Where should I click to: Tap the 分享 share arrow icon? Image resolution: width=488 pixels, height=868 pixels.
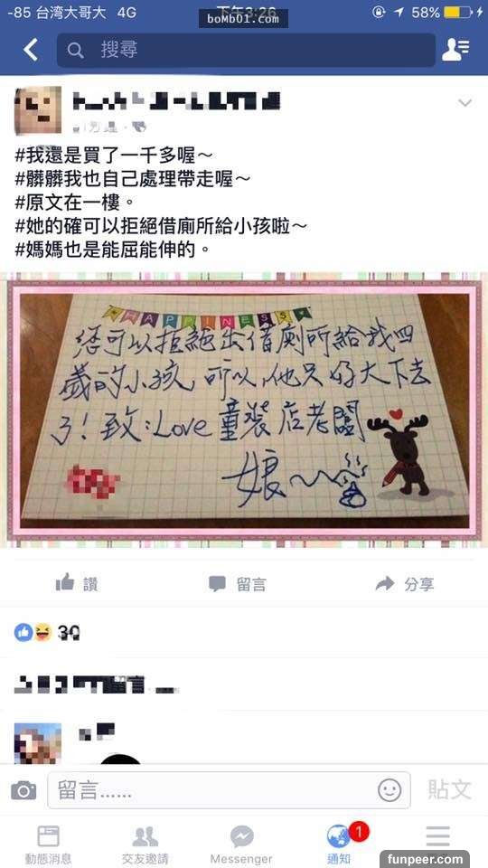pos(385,583)
